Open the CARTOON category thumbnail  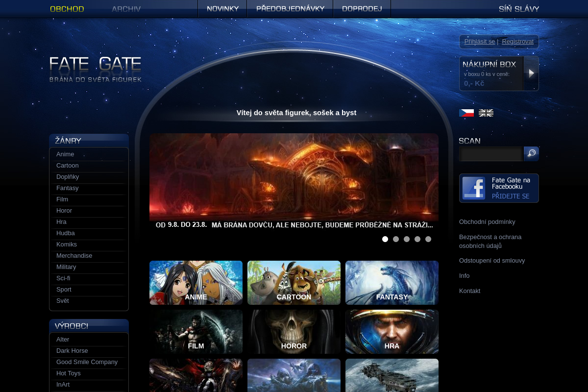[294, 283]
